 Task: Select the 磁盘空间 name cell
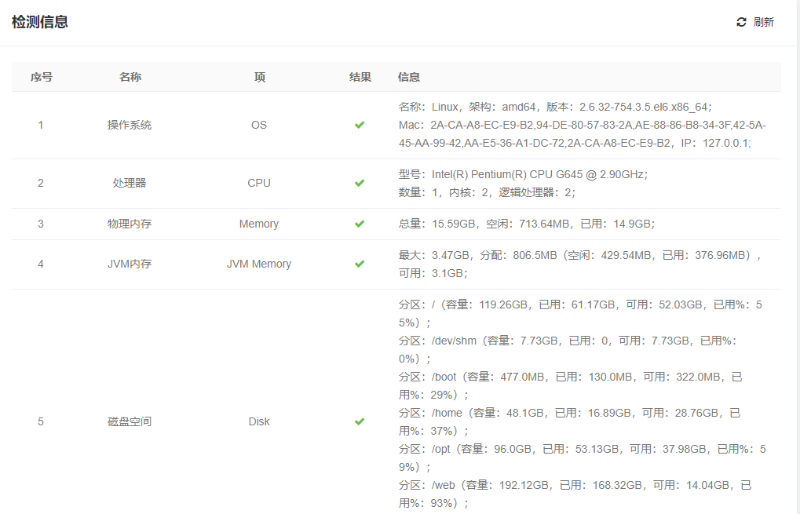[130, 422]
